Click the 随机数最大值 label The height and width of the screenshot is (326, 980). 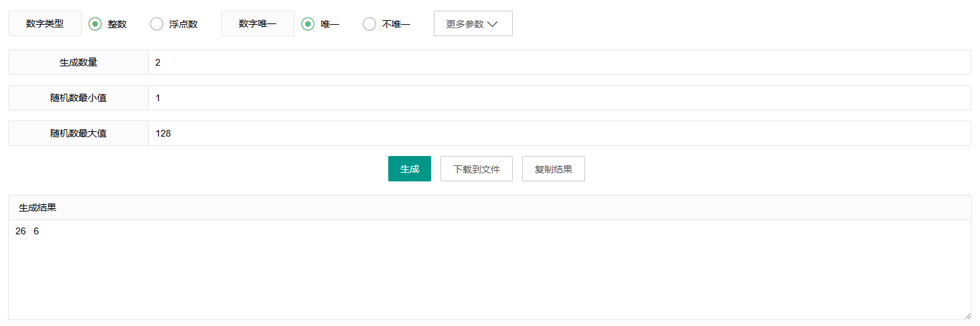tap(78, 133)
